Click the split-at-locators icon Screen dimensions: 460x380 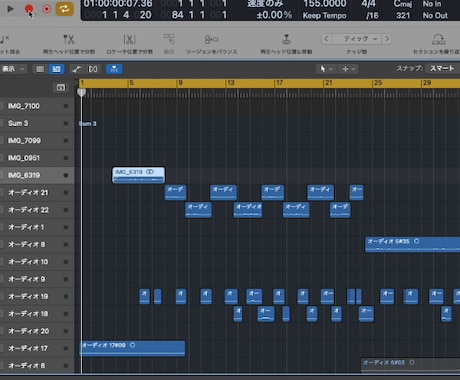[x=129, y=40]
